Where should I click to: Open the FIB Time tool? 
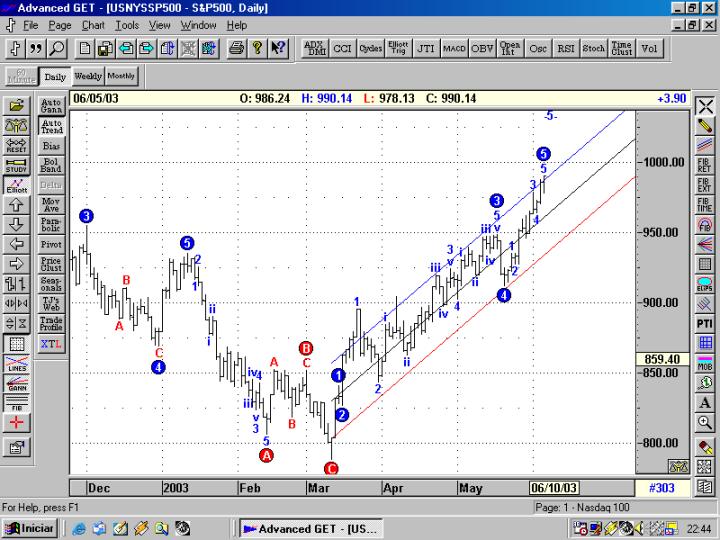coord(704,204)
